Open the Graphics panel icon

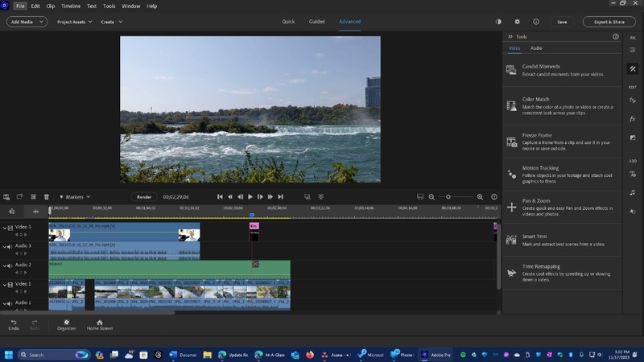tap(633, 212)
